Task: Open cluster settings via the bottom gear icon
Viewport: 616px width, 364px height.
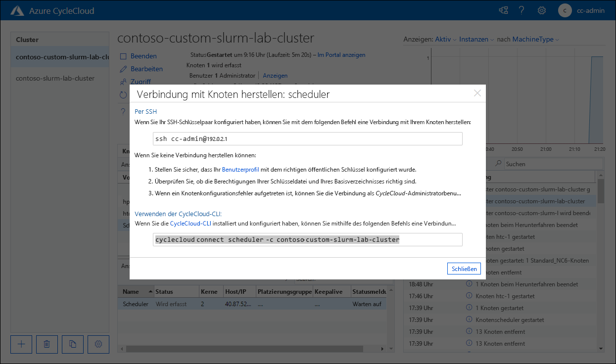Action: 98,344
